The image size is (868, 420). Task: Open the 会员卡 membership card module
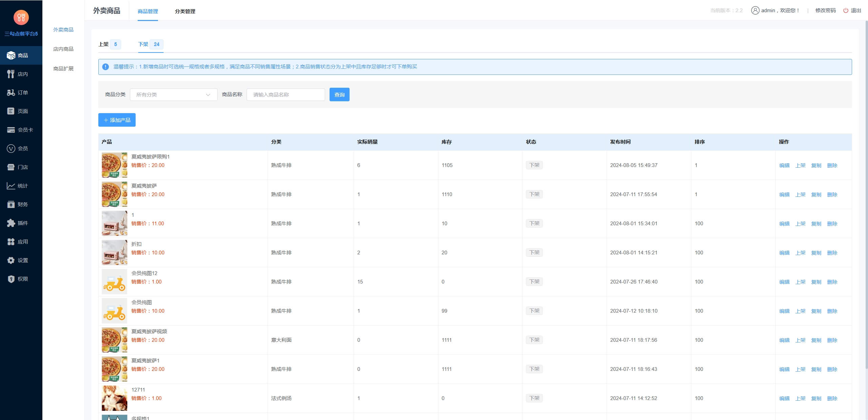(x=21, y=130)
